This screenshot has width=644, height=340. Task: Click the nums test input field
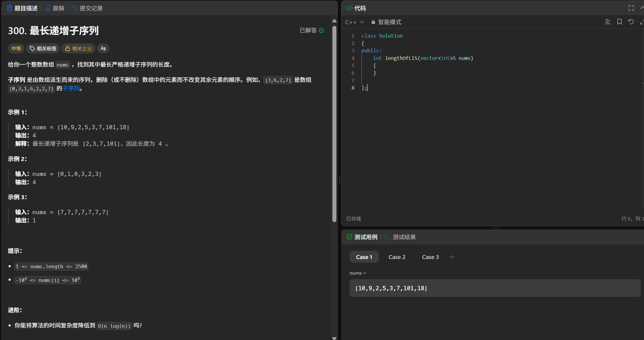tap(495, 288)
